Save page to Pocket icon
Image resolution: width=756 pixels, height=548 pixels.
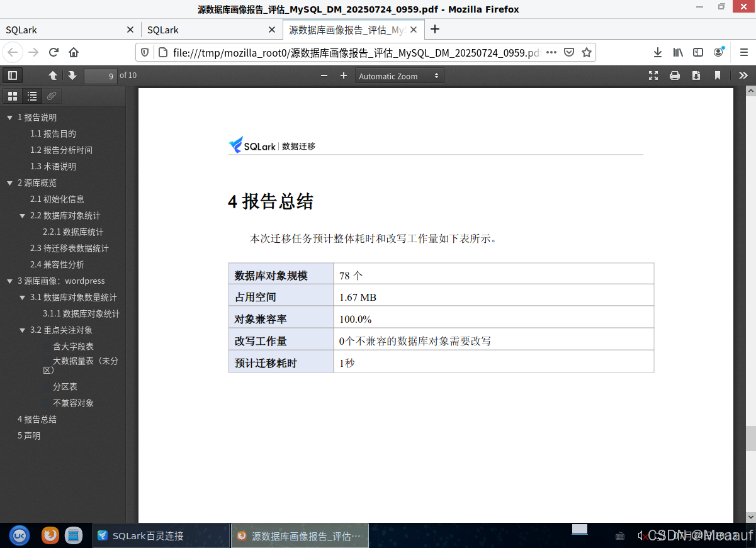pyautogui.click(x=569, y=52)
